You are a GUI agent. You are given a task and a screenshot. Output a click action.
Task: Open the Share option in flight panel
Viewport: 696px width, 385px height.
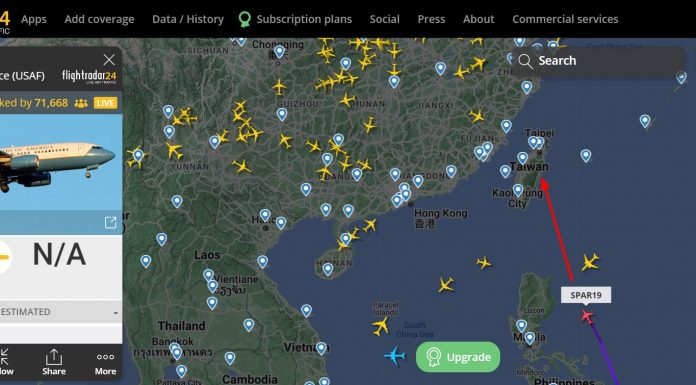[x=54, y=362]
